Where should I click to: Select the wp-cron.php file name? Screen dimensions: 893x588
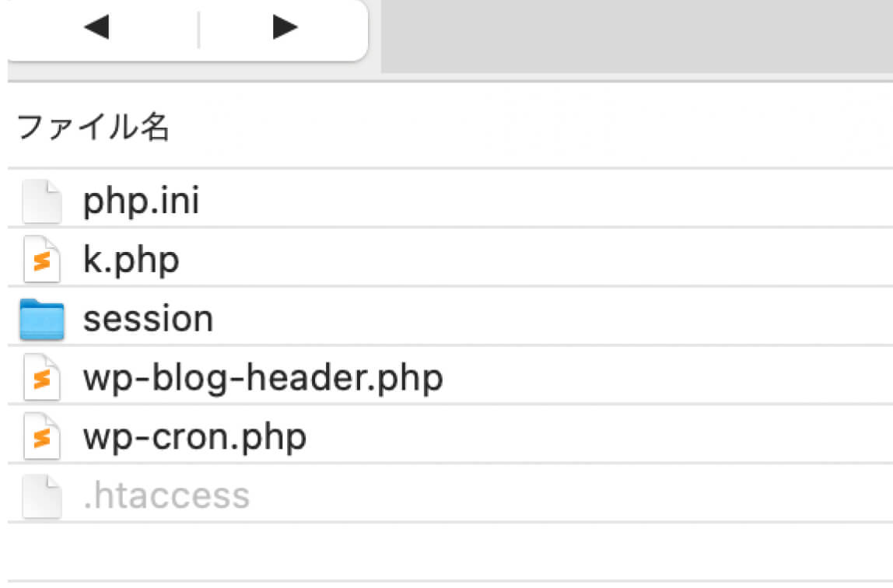tap(194, 437)
